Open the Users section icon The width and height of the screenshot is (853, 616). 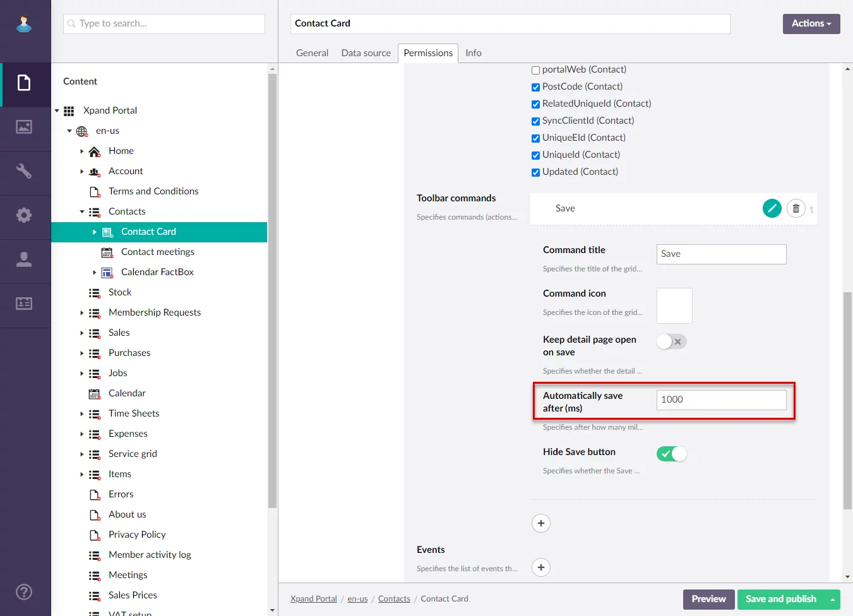[24, 259]
